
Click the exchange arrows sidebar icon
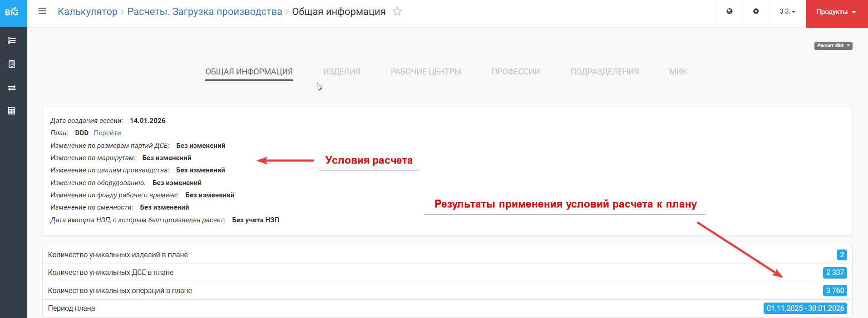coord(12,88)
